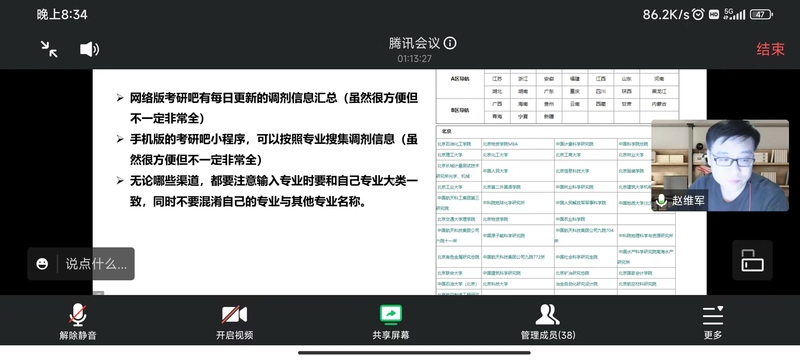Unmute microphone via 解除静音
800x360 pixels.
pos(78,322)
